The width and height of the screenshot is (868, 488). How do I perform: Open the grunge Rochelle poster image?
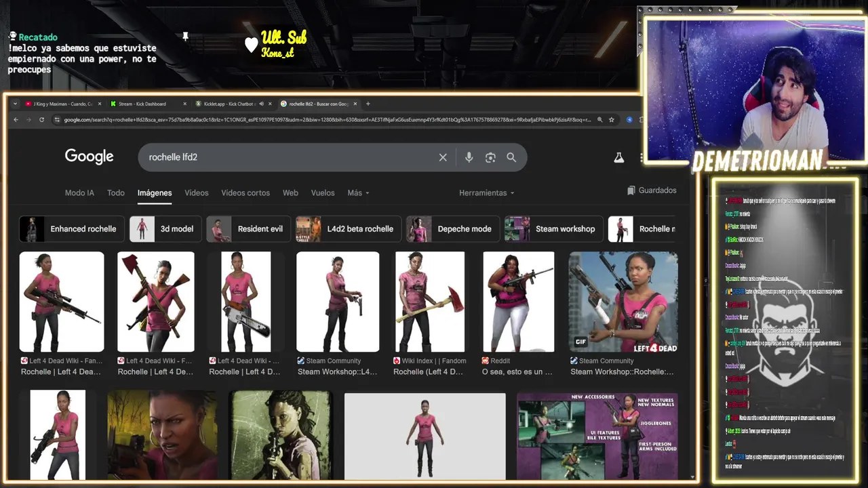(x=281, y=434)
